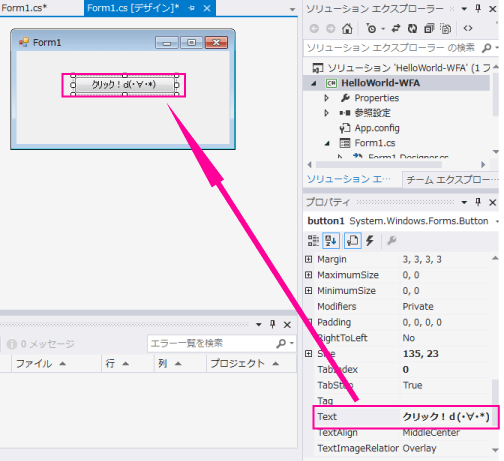Click the TabStop value True
The image size is (504, 461).
point(412,385)
